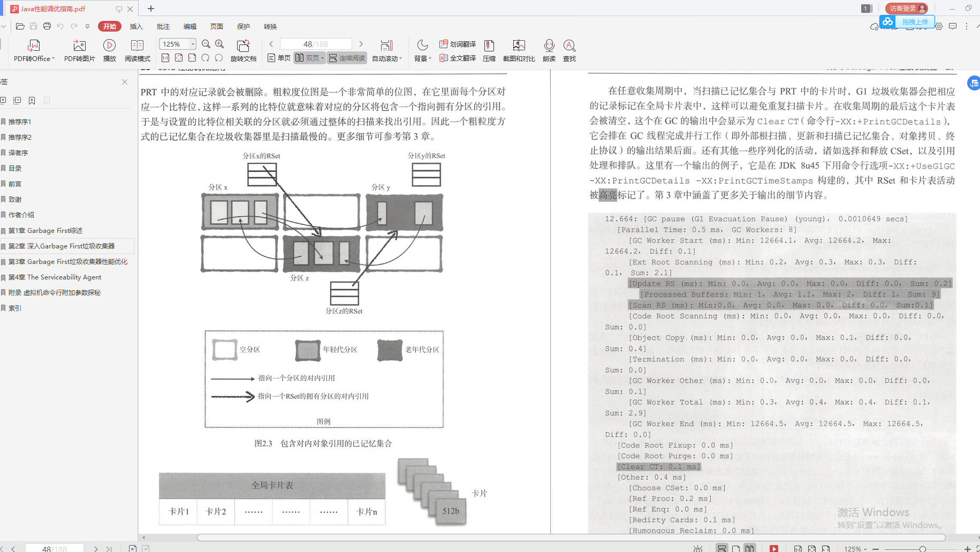Open the 批注 ribbon tab
Viewport: 980px width, 552px height.
163,26
